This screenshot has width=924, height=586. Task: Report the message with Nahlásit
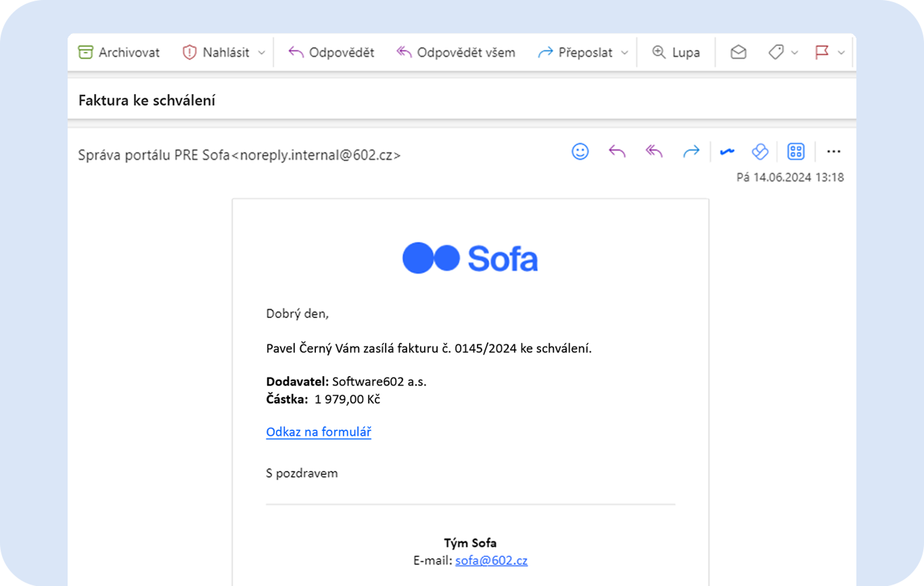216,52
